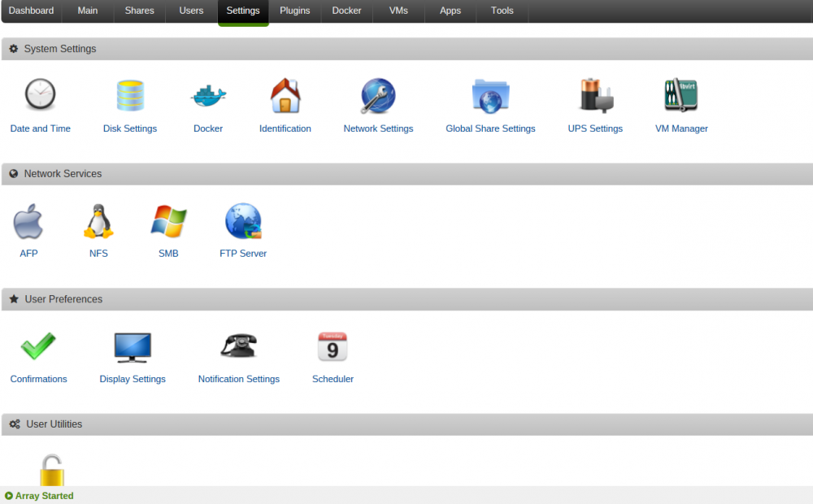
Task: Open Scheduler calendar icon
Action: pos(333,346)
